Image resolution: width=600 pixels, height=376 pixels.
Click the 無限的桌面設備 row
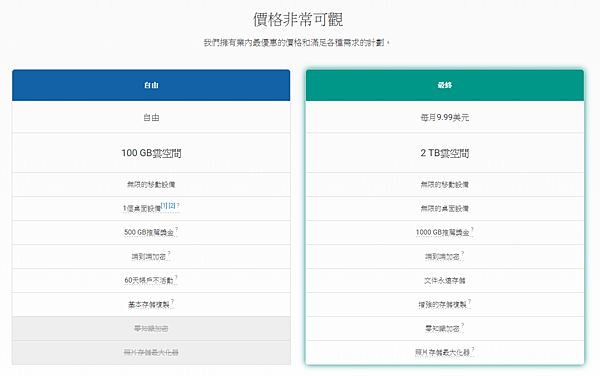click(x=445, y=209)
